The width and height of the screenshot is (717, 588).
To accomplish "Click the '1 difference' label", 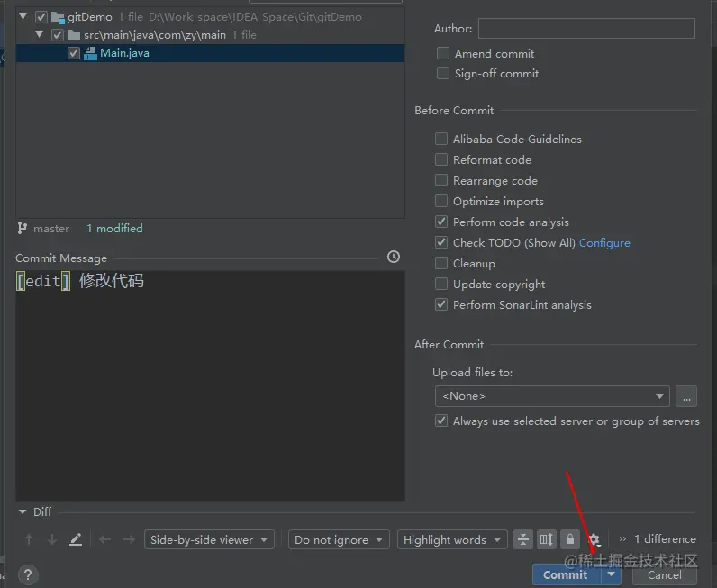I will click(666, 539).
